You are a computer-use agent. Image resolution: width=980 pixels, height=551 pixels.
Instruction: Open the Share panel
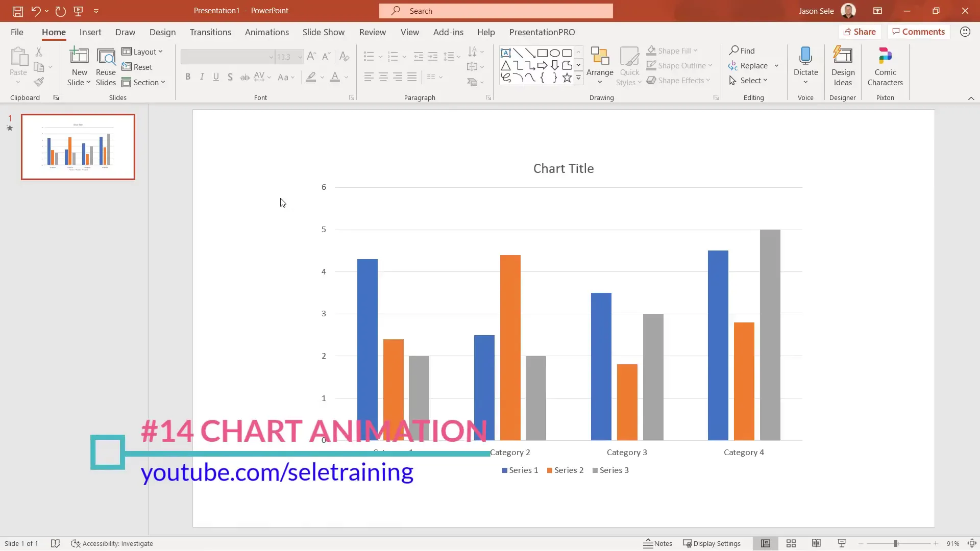coord(860,31)
